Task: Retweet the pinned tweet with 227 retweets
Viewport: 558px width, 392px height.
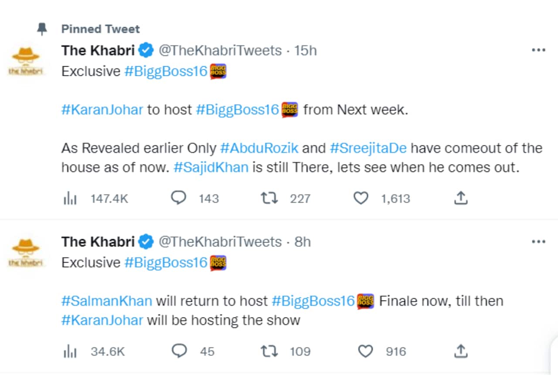Action: pyautogui.click(x=269, y=199)
